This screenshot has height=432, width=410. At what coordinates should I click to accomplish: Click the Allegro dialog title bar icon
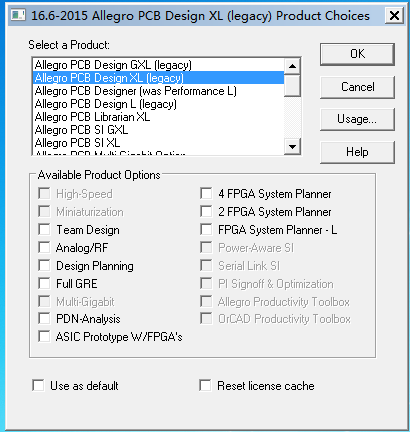tap(18, 16)
